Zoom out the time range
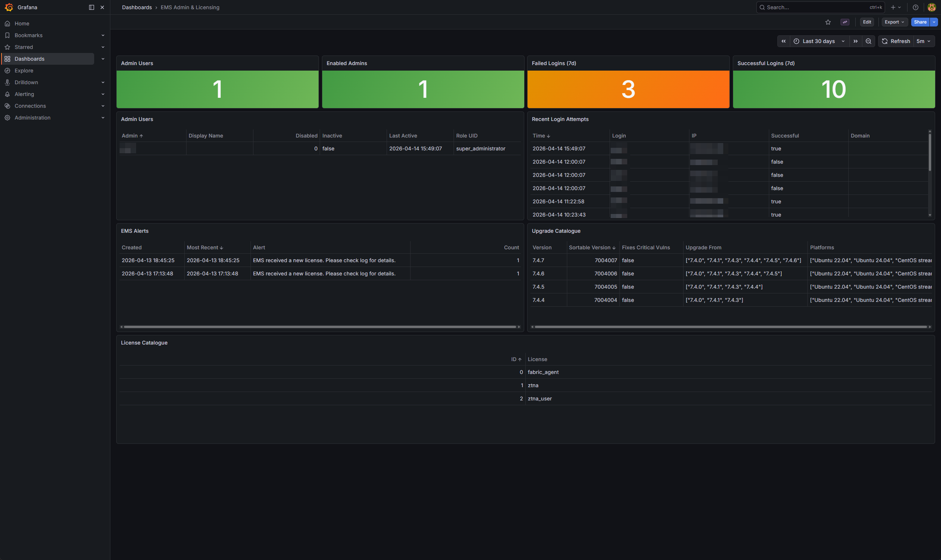The width and height of the screenshot is (941, 560). point(868,41)
